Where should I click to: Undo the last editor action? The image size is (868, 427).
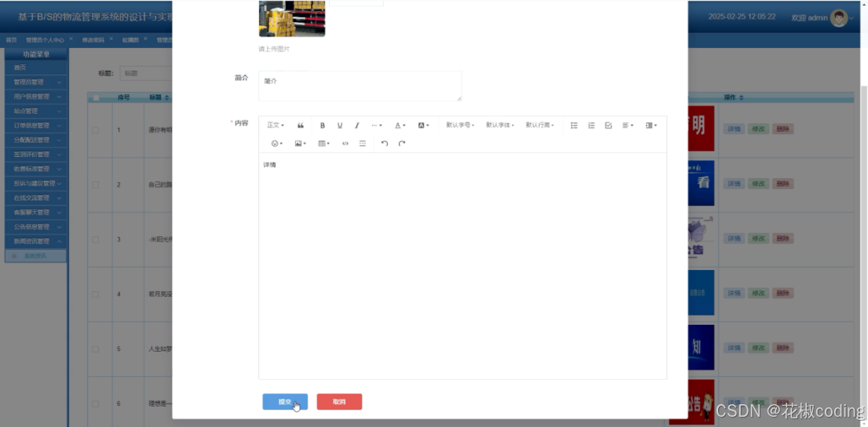[385, 144]
